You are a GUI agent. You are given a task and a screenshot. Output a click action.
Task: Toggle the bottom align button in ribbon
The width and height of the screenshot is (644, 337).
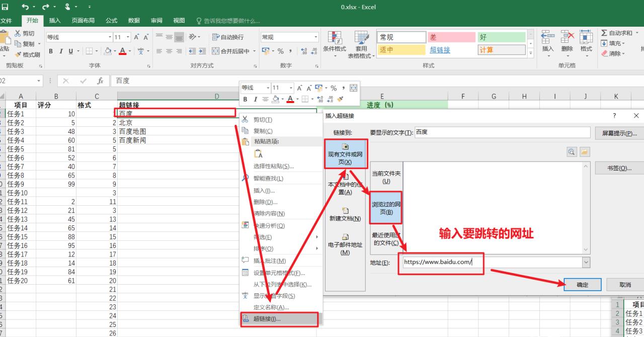click(x=180, y=37)
